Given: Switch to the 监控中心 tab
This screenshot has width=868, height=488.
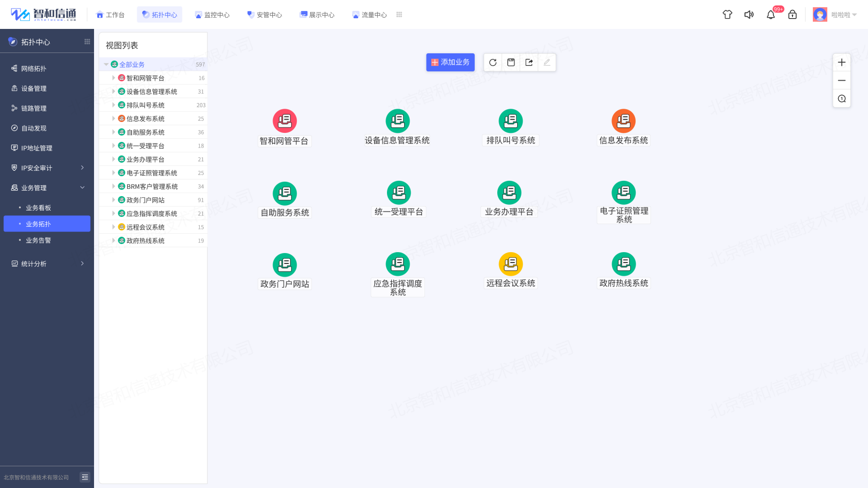Looking at the screenshot, I should click(x=212, y=14).
